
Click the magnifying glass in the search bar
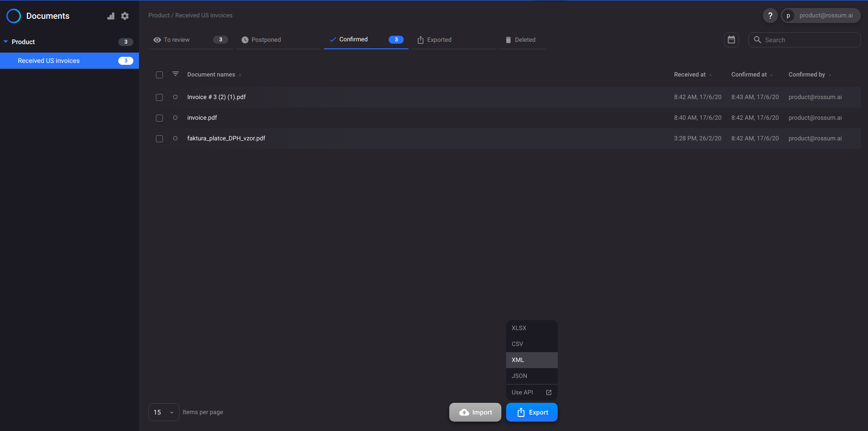[757, 40]
